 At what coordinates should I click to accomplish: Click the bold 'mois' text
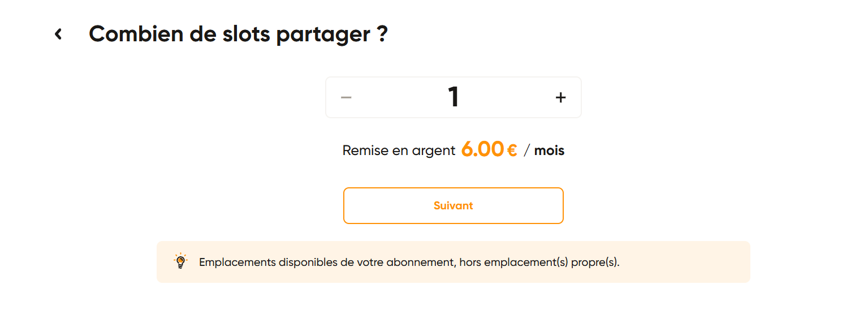click(x=549, y=150)
